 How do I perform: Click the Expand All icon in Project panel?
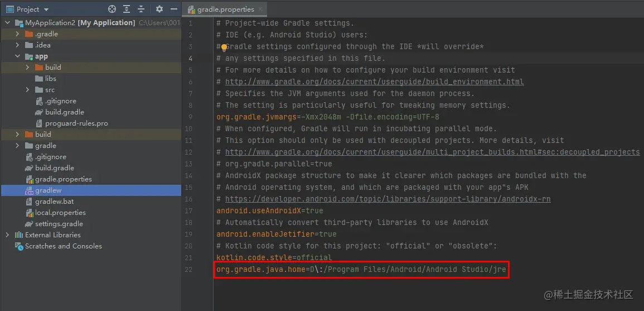click(127, 9)
